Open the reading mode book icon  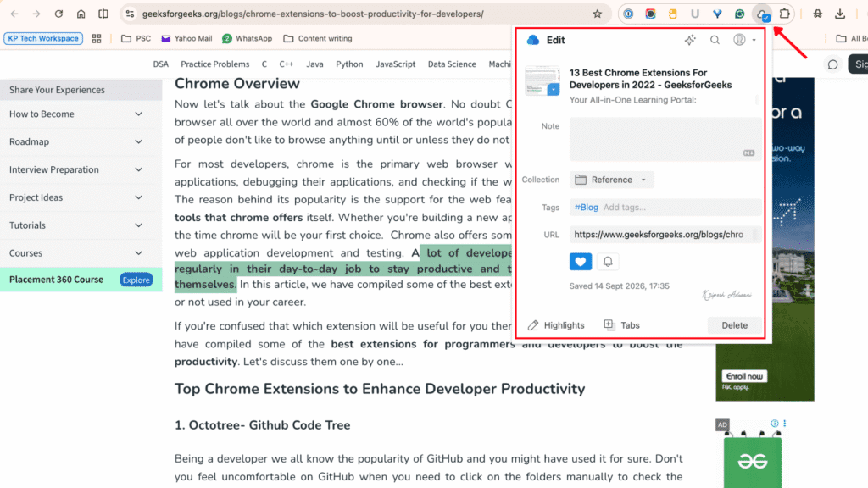point(103,14)
